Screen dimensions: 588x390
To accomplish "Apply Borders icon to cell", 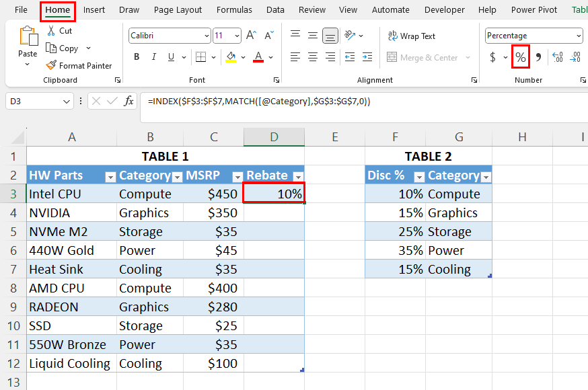I will coord(201,57).
